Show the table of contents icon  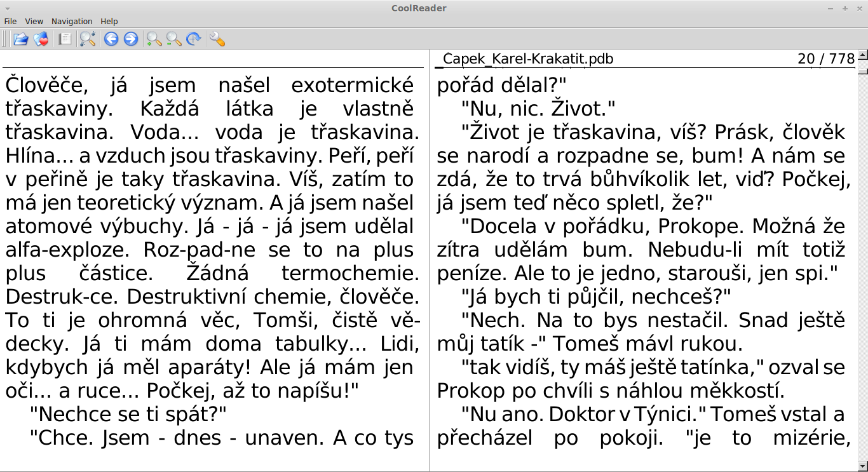tap(64, 39)
